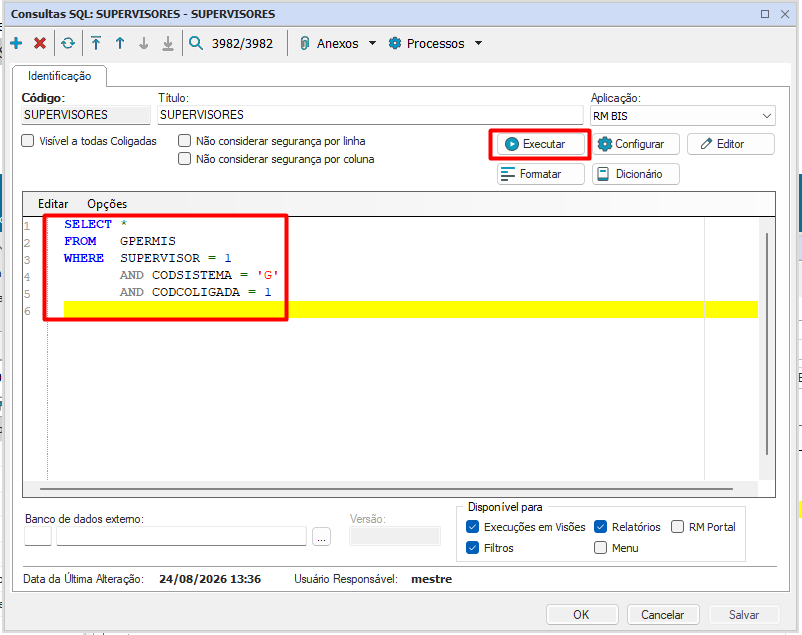This screenshot has width=802, height=635.
Task: Open the Opções menu
Action: (107, 204)
